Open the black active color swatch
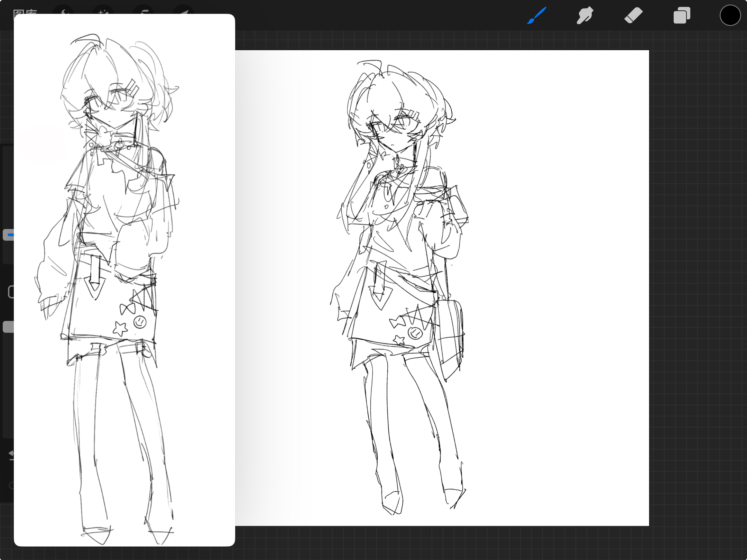This screenshot has height=560, width=747. (x=730, y=16)
